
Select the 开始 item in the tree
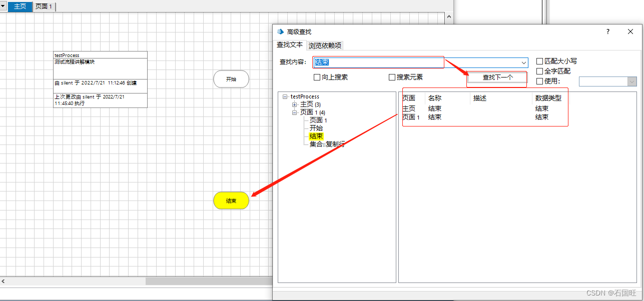(x=317, y=128)
